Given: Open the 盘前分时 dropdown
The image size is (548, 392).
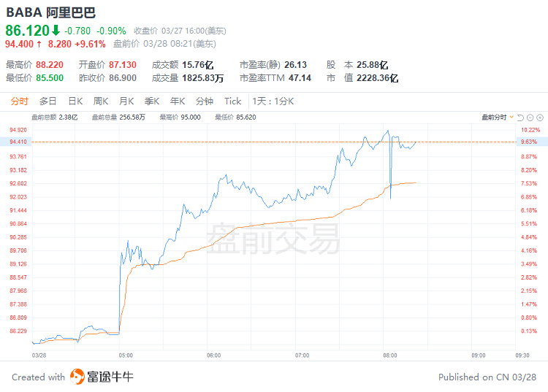Looking at the screenshot, I should 498,118.
